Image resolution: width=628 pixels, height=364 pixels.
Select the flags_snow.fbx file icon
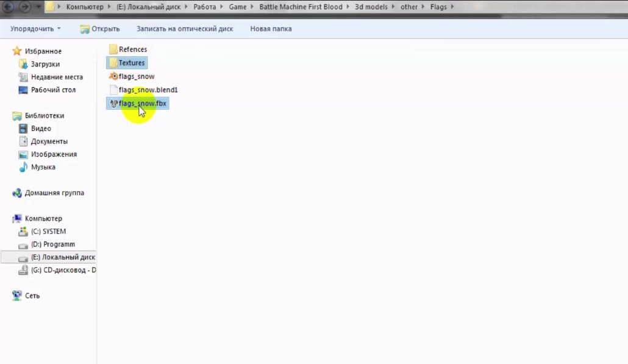coord(114,103)
